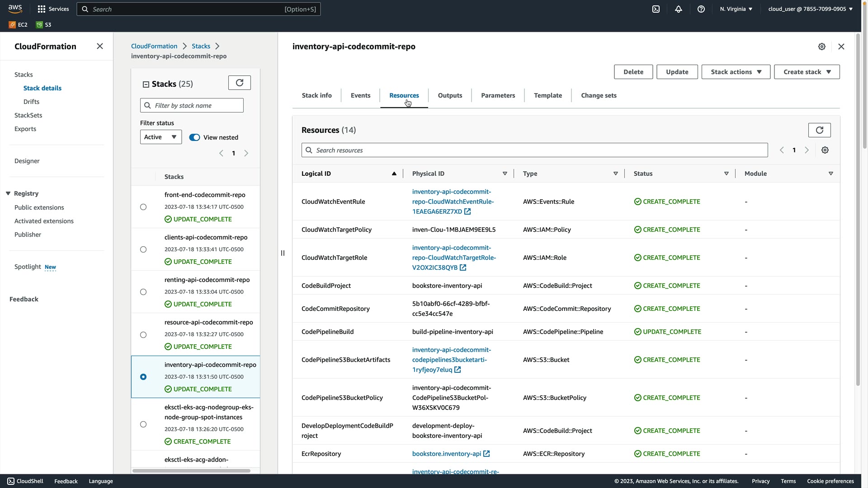Screen dimensions: 868x488
Task: Select renting-api-codecommit-repo stack radio button
Action: 143,292
